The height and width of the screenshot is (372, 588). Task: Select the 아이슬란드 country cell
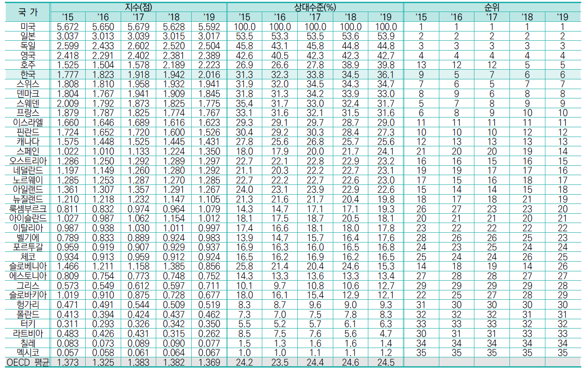coord(28,218)
